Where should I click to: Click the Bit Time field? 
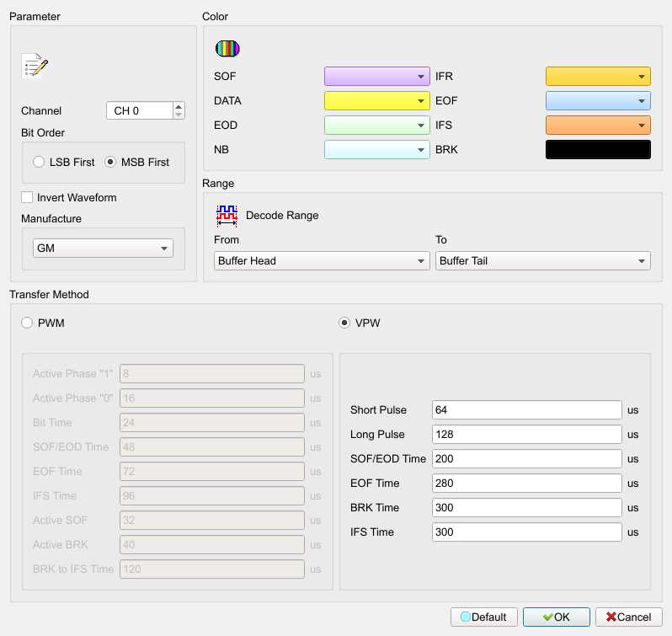212,423
